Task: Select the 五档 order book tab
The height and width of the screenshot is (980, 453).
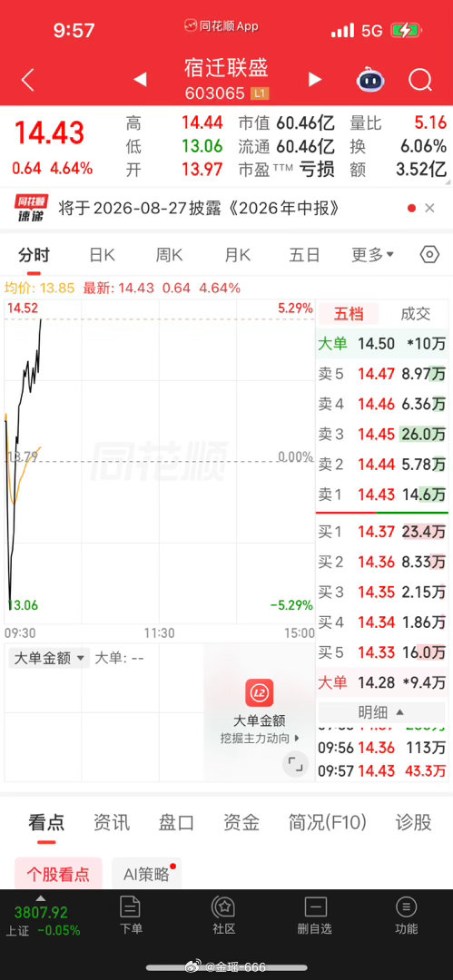Action: coord(349,314)
